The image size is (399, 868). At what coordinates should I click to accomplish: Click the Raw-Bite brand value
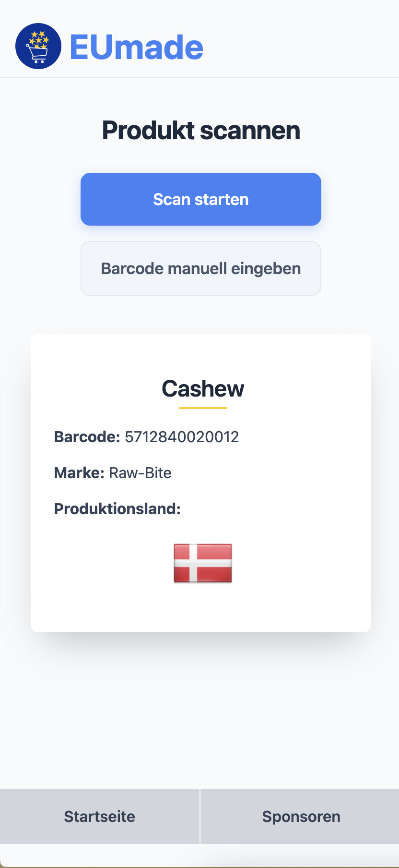point(141,473)
